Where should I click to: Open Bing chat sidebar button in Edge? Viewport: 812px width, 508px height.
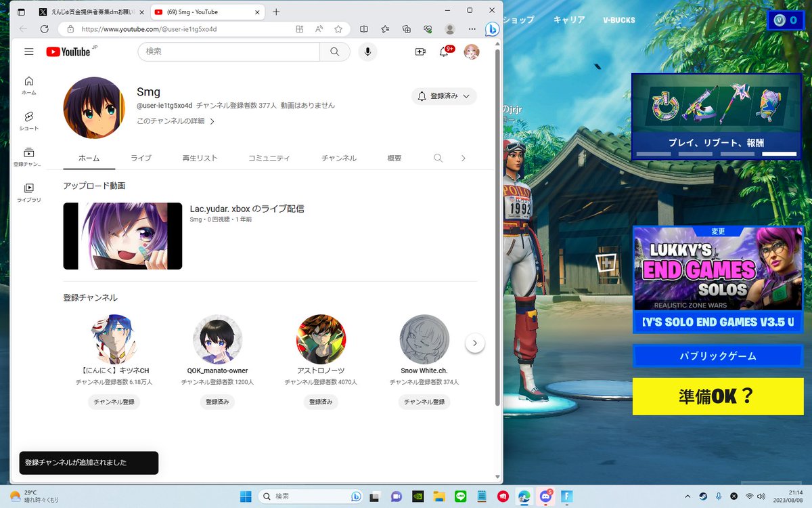pos(493,30)
